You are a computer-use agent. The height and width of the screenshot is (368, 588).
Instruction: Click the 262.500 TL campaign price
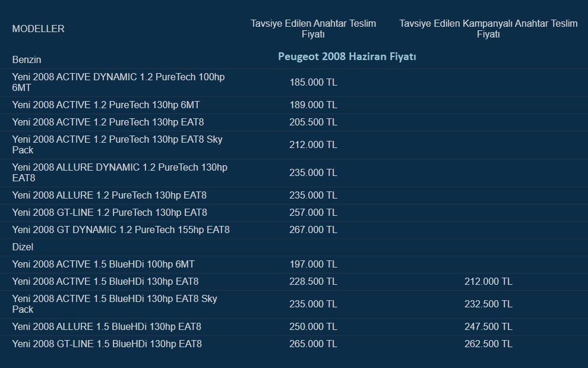click(x=488, y=344)
